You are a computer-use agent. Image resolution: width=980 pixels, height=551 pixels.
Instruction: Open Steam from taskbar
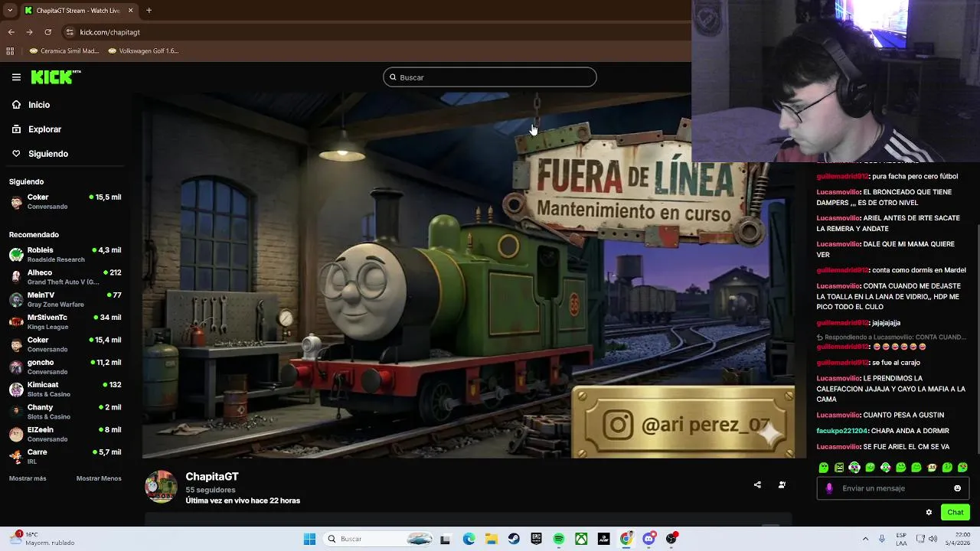click(514, 539)
